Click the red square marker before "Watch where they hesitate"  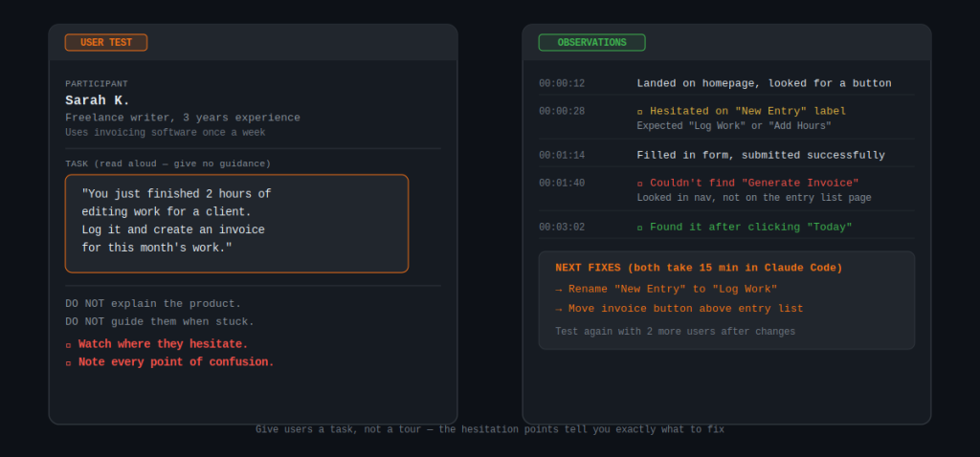pos(68,345)
